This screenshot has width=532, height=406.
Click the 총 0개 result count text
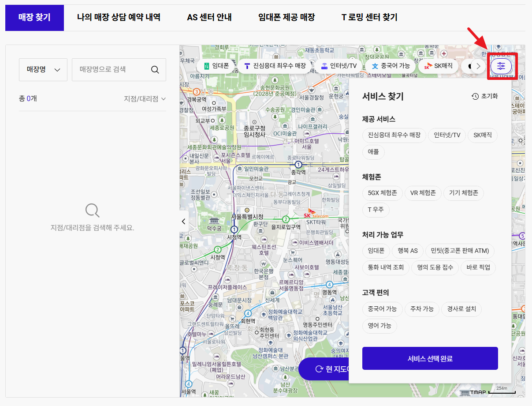click(x=28, y=98)
